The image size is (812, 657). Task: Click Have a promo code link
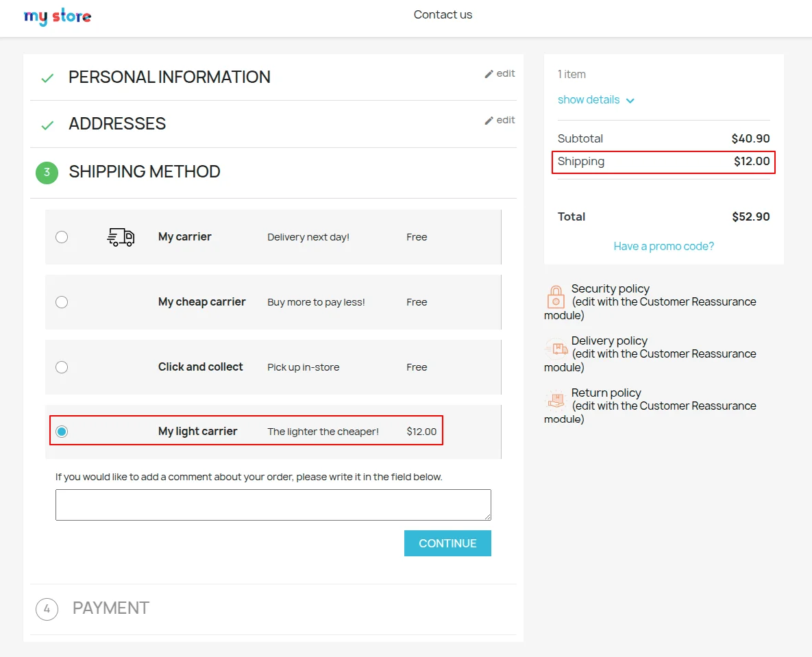(663, 247)
